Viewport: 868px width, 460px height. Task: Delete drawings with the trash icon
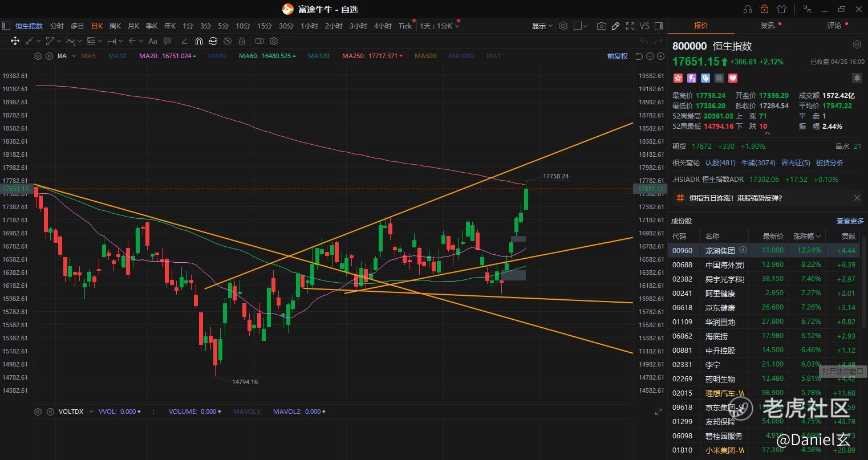pos(242,41)
